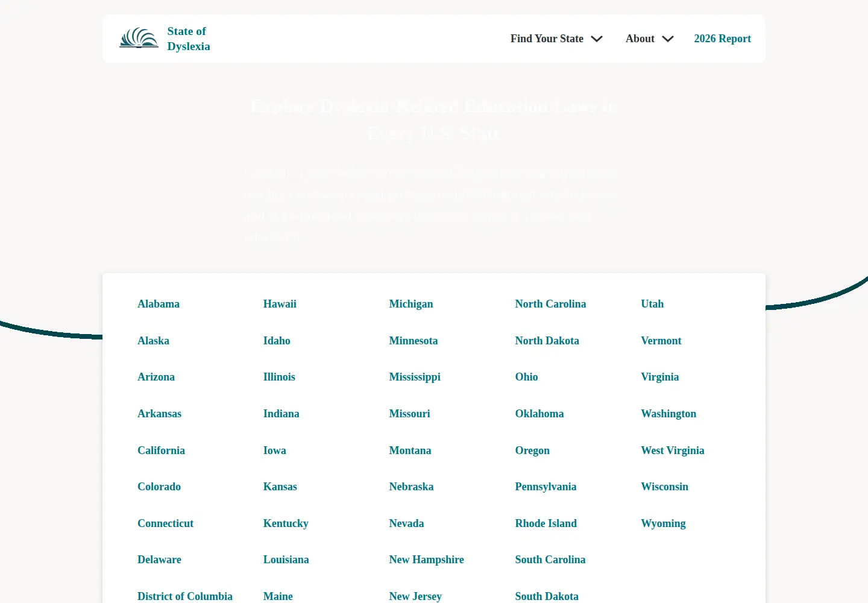Choose California in the state list
Viewport: 868px width, 603px height.
(161, 450)
